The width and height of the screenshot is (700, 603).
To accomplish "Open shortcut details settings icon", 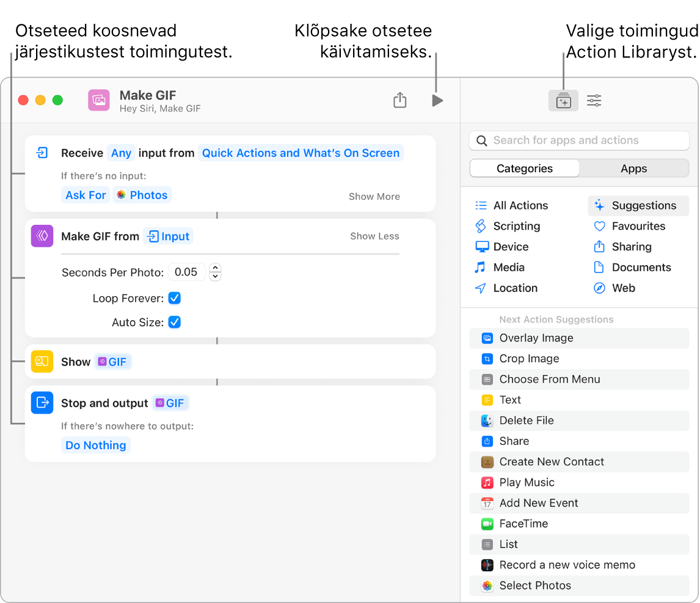I will click(x=594, y=100).
